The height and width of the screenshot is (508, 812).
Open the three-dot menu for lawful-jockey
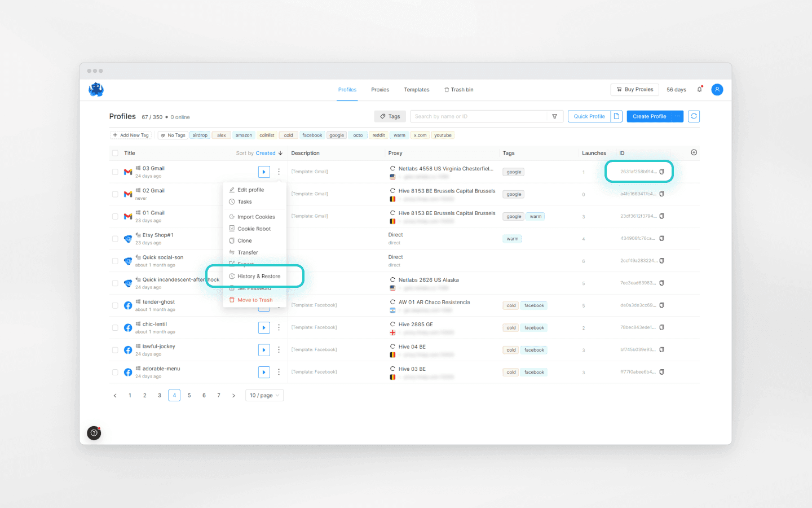click(x=279, y=350)
